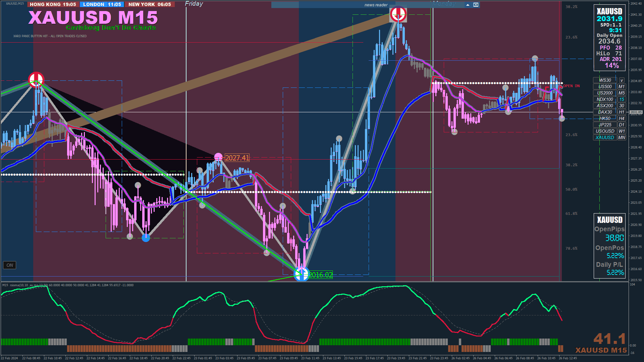Toggle the ON button at lower left
The image size is (644, 362).
(x=10, y=265)
